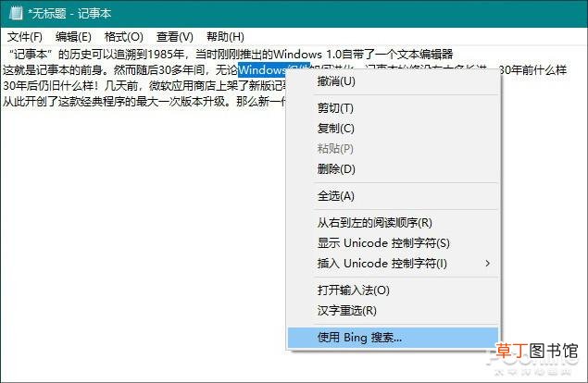The width and height of the screenshot is (588, 383).
Task: Choose 粘贴(P) in context menu
Action: [x=393, y=149]
